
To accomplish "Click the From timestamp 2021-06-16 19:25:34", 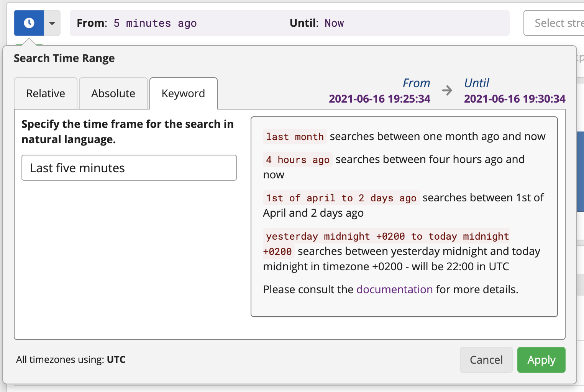I will 380,99.
